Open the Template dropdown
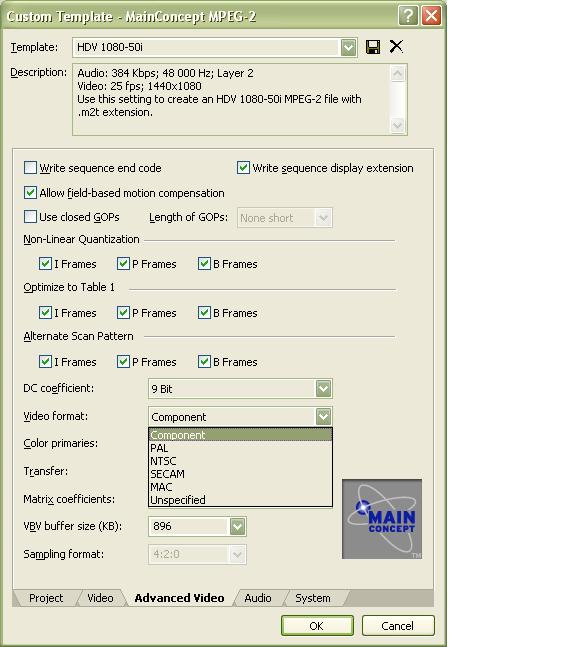 coord(348,47)
